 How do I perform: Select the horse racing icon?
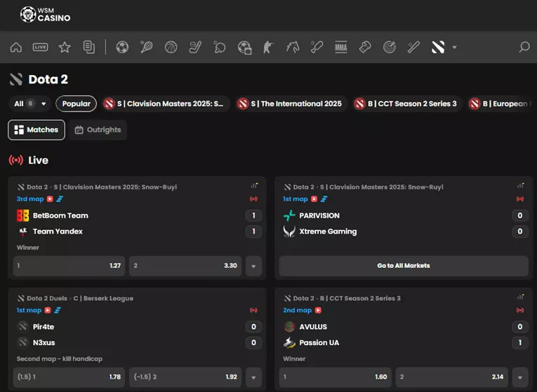(x=293, y=47)
